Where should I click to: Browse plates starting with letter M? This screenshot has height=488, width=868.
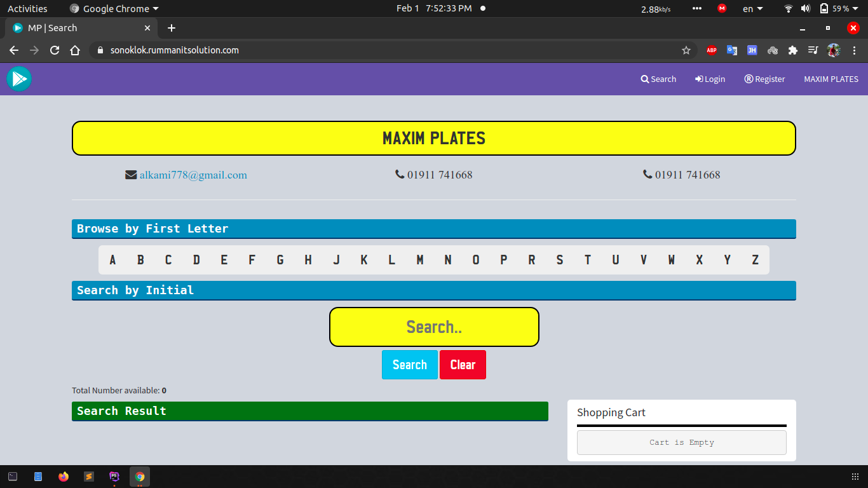click(420, 260)
